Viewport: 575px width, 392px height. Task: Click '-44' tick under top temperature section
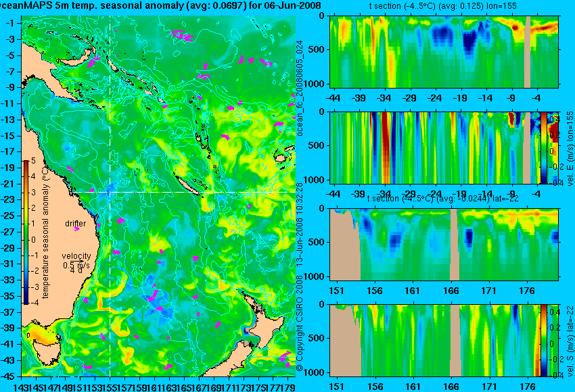click(x=333, y=98)
